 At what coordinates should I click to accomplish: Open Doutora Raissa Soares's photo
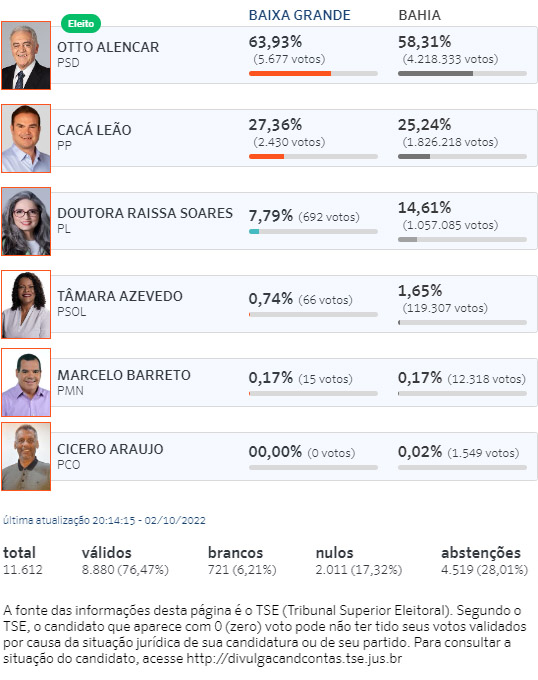[26, 221]
